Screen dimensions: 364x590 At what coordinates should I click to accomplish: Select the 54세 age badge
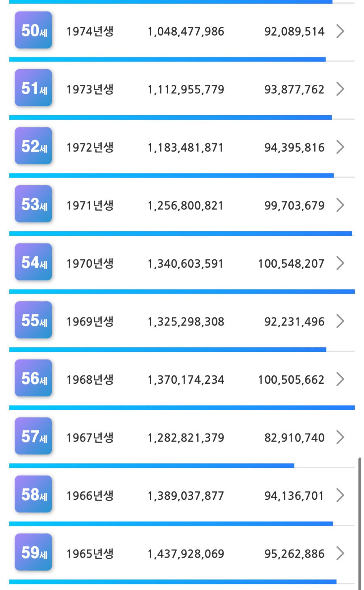pos(34,263)
